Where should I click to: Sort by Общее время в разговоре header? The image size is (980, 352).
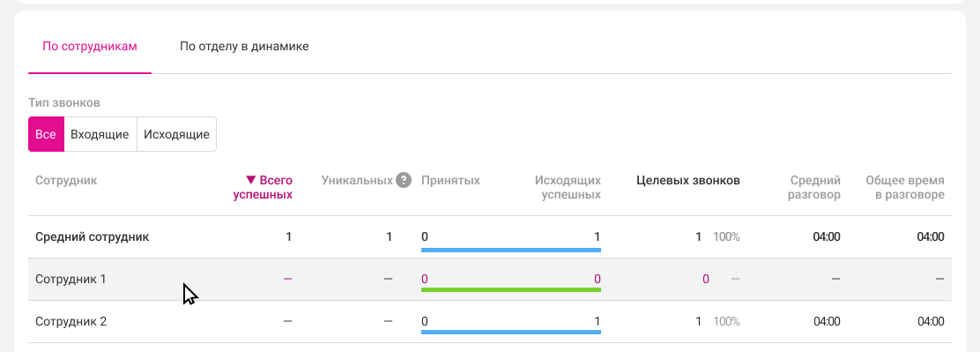905,188
